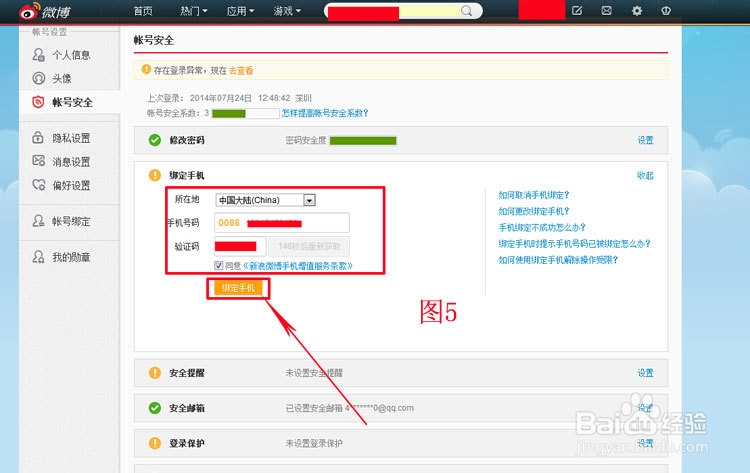Click the disabled 148秒后重新获取 button

click(309, 246)
